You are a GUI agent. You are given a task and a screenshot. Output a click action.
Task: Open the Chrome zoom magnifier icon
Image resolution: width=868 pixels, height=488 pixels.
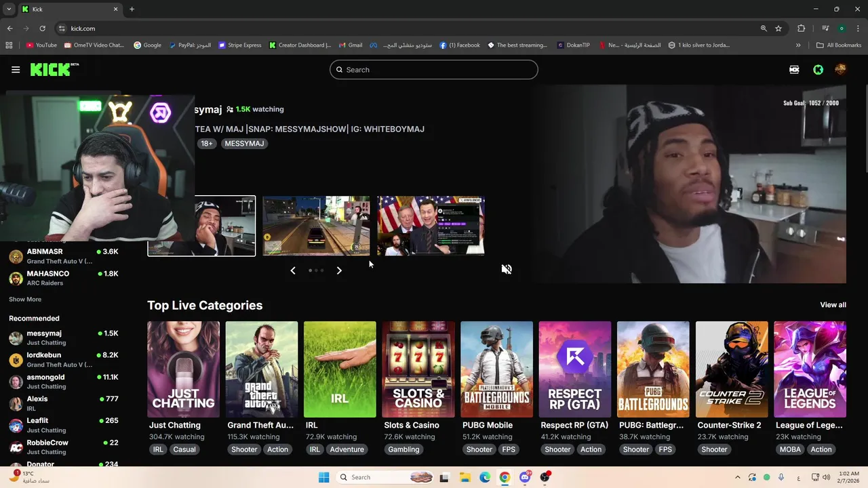tap(764, 28)
